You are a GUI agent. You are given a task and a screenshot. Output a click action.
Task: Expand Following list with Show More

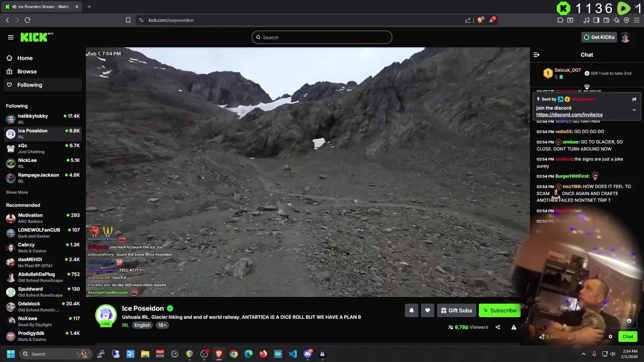pyautogui.click(x=17, y=193)
